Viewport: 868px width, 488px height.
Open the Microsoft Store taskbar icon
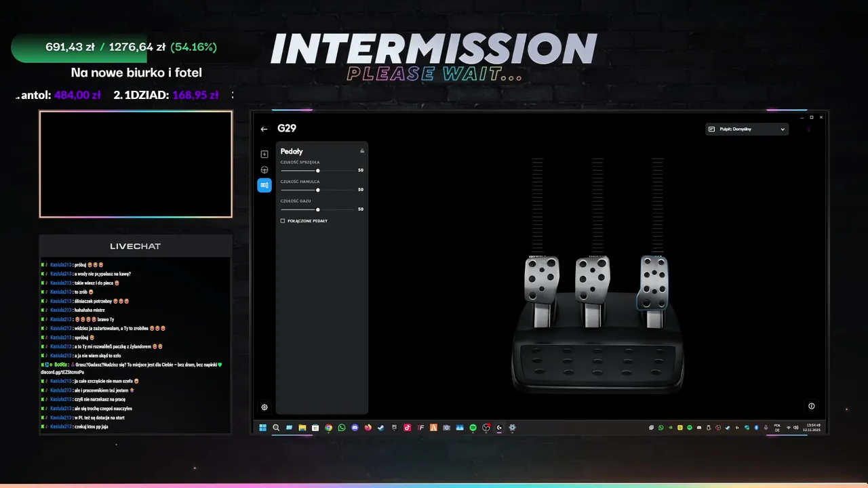(315, 428)
